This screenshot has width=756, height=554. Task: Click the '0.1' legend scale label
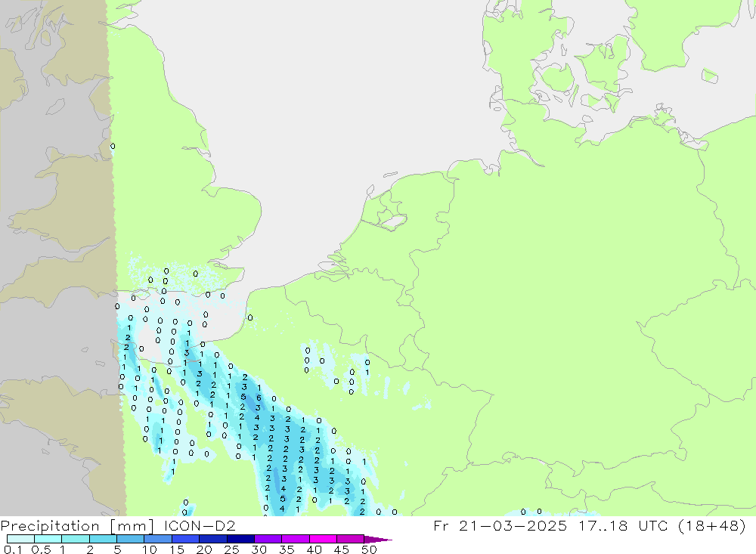tap(13, 549)
